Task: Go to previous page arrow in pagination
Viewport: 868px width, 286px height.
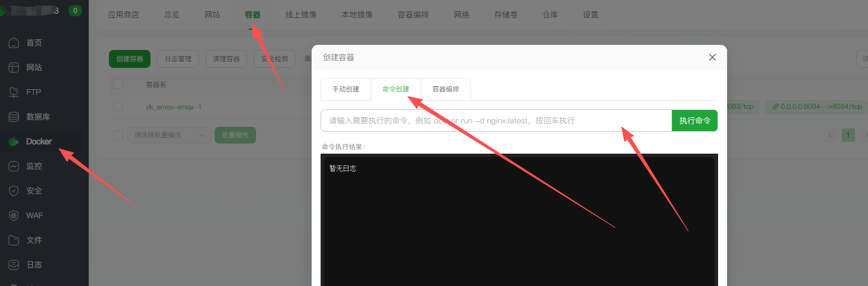Action: [830, 135]
